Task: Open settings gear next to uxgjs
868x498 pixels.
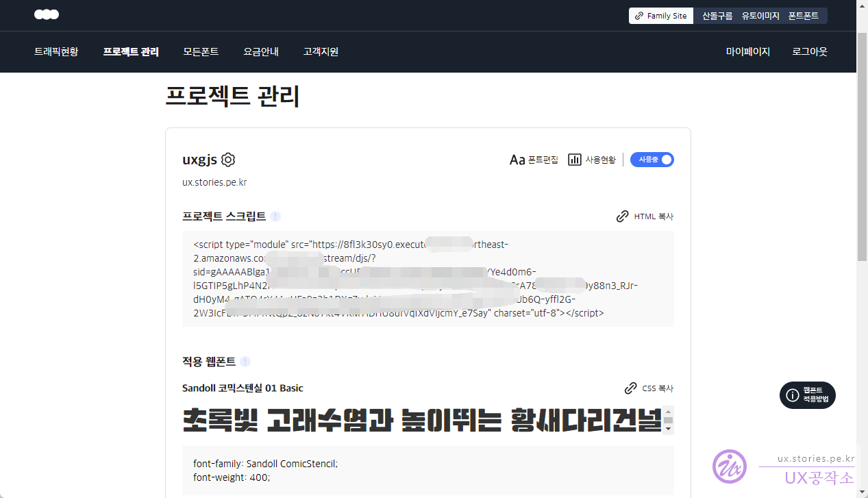Action: click(228, 160)
